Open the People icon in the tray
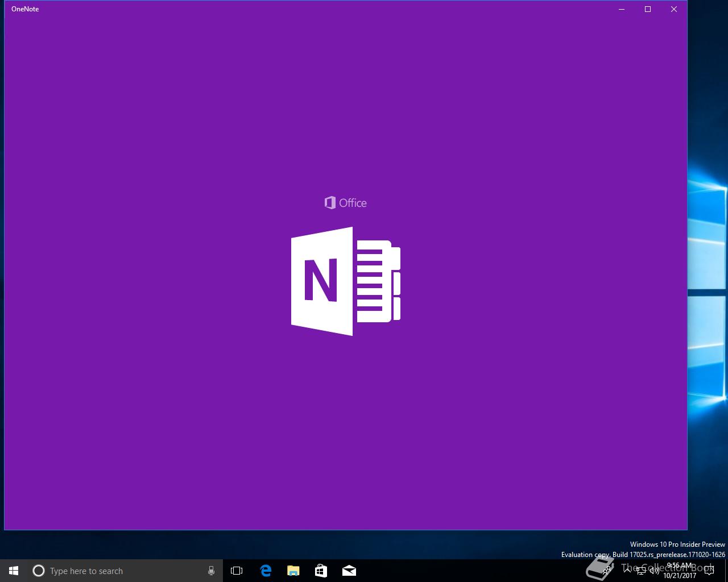 607,571
